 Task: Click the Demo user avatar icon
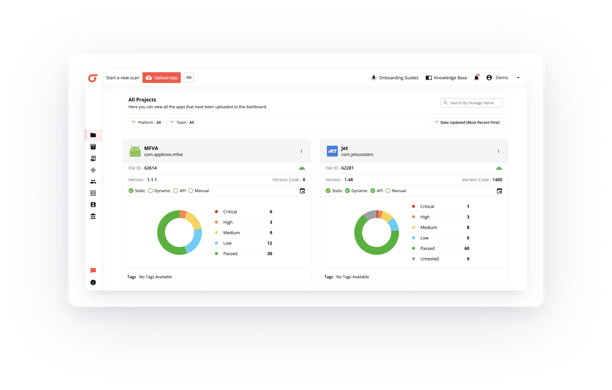489,78
